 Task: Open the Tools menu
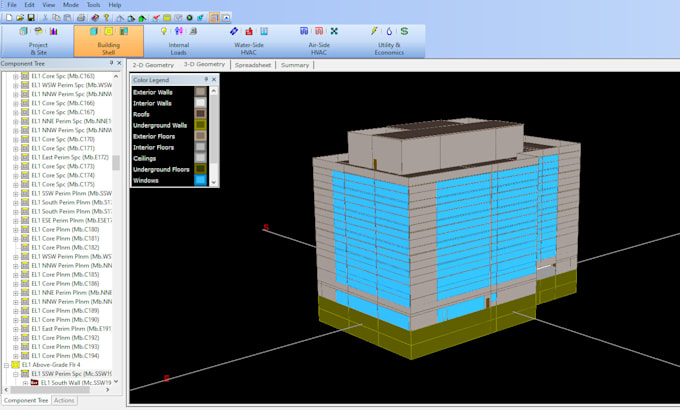93,5
